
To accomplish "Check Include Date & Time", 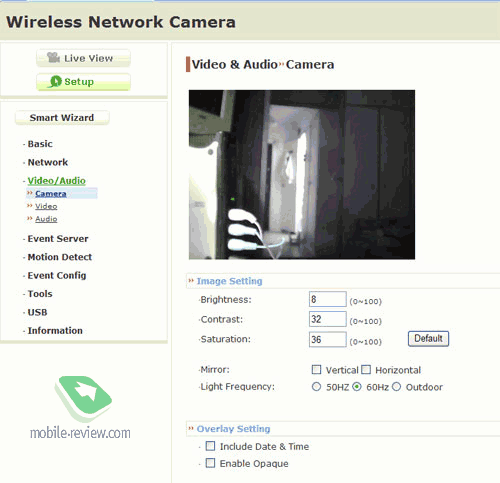I will [x=210, y=446].
